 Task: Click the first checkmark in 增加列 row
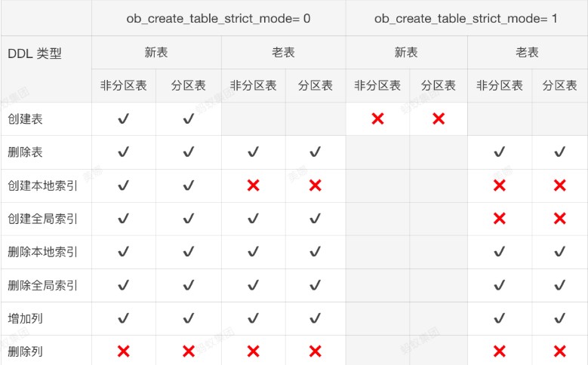tap(123, 318)
